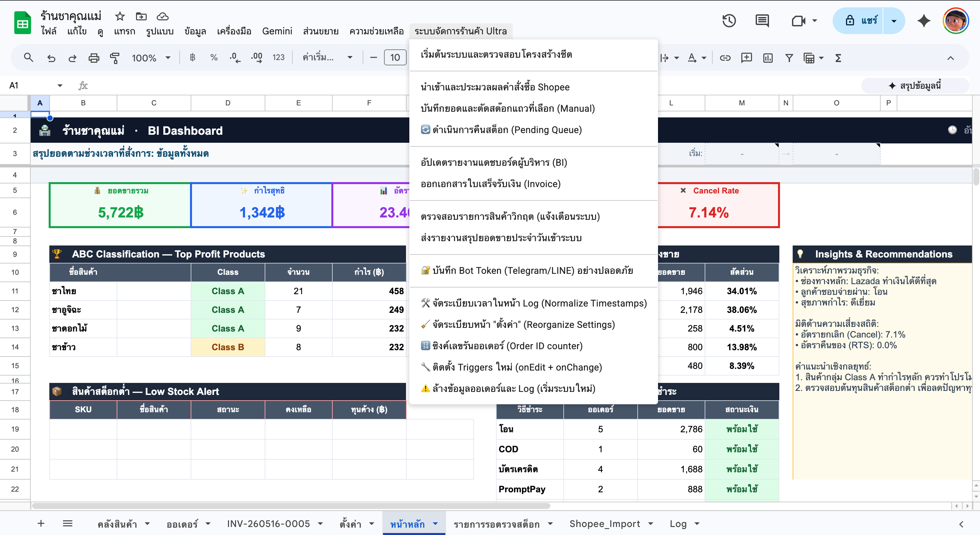
Task: Redo the last action
Action: (72, 58)
